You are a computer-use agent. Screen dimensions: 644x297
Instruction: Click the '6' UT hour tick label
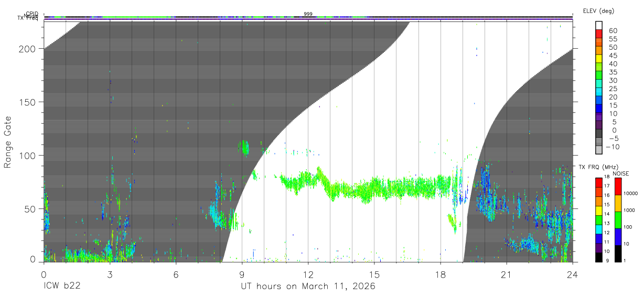(x=176, y=275)
